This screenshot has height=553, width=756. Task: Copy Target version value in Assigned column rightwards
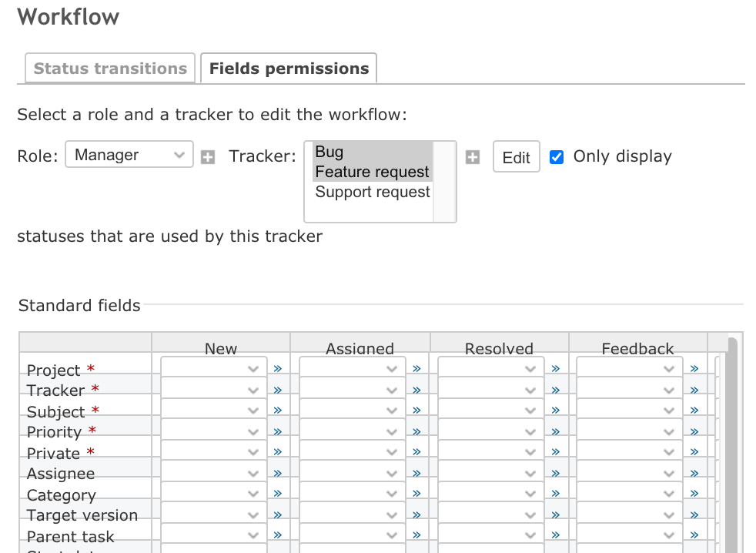coord(416,515)
